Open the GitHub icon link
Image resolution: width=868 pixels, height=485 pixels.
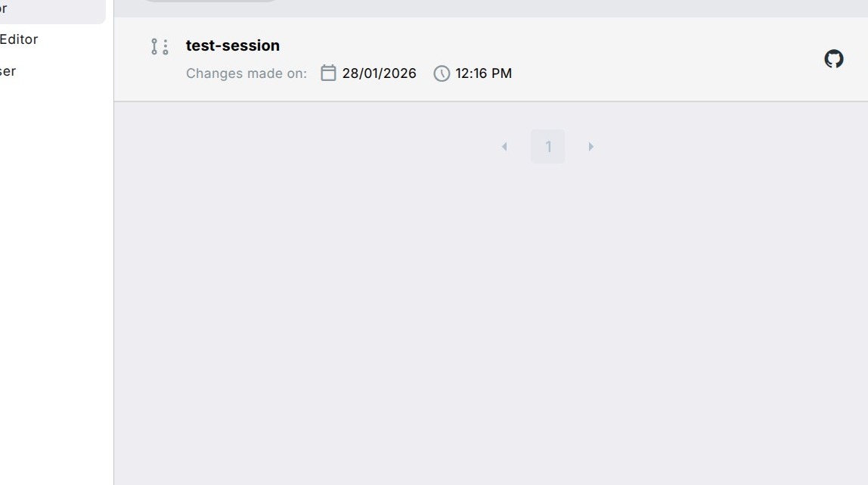pos(833,59)
